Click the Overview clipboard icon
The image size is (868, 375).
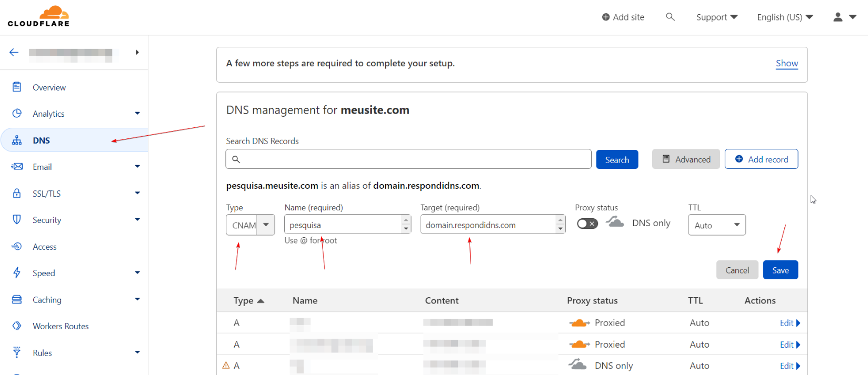[x=17, y=87]
